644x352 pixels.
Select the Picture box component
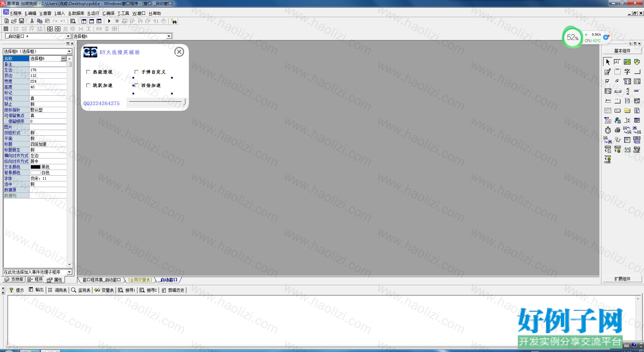(627, 62)
